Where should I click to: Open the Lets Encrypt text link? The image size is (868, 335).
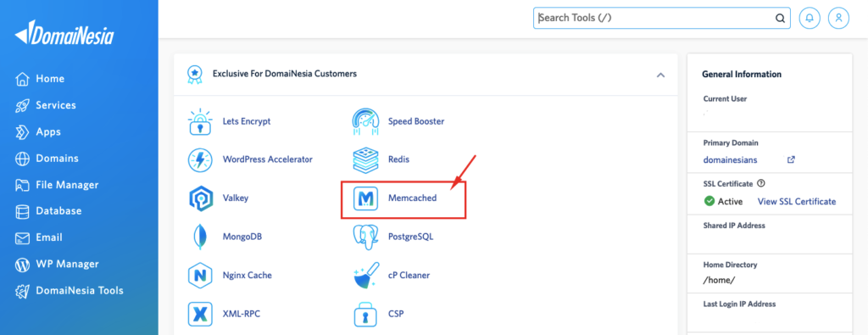(x=247, y=121)
